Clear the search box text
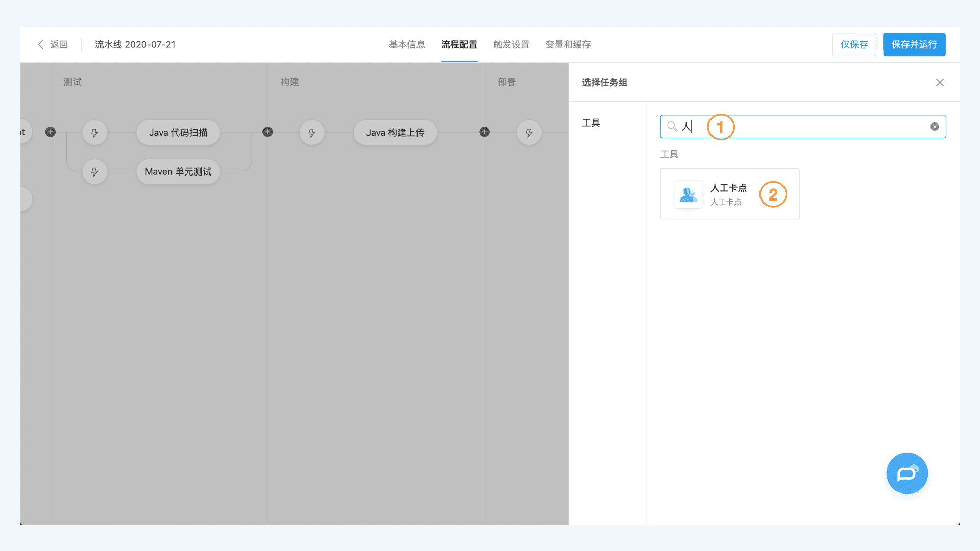The image size is (980, 551). click(x=935, y=127)
